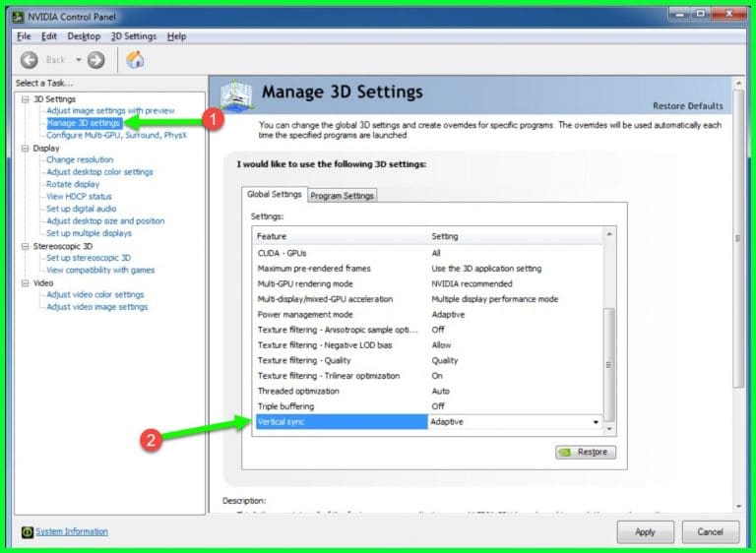This screenshot has height=553, width=756.
Task: Open the Vertical sync setting dropdown
Action: (595, 421)
